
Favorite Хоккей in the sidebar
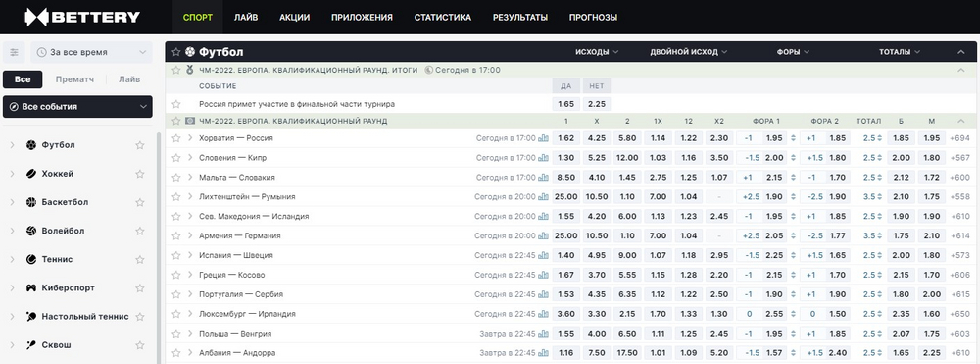tap(140, 174)
